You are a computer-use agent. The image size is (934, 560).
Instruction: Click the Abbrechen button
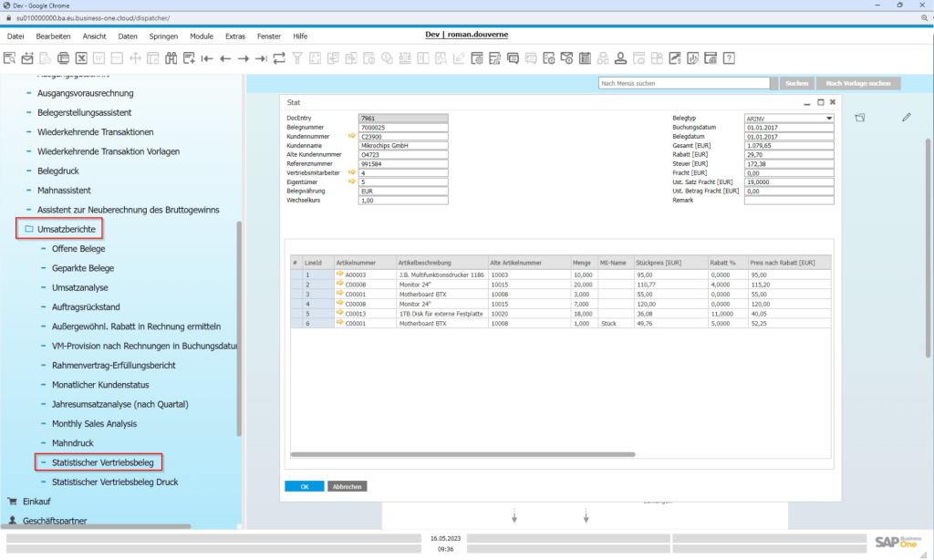(347, 486)
